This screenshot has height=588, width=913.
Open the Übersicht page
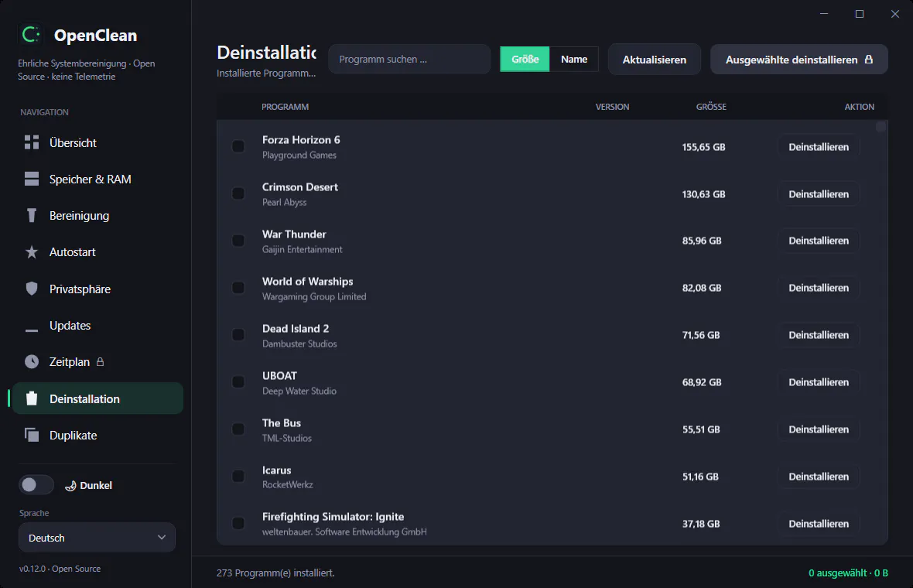pyautogui.click(x=97, y=142)
